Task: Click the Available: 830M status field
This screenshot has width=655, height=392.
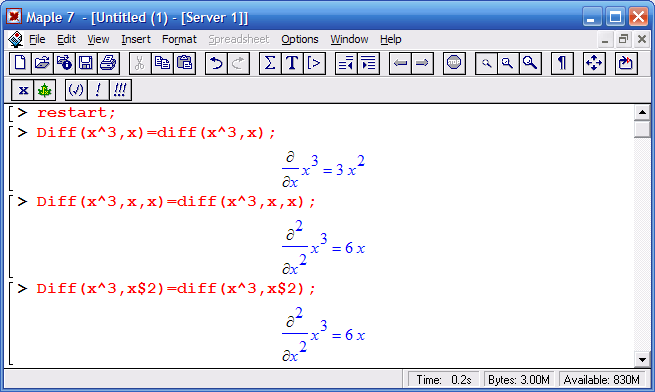Action: coord(602,380)
